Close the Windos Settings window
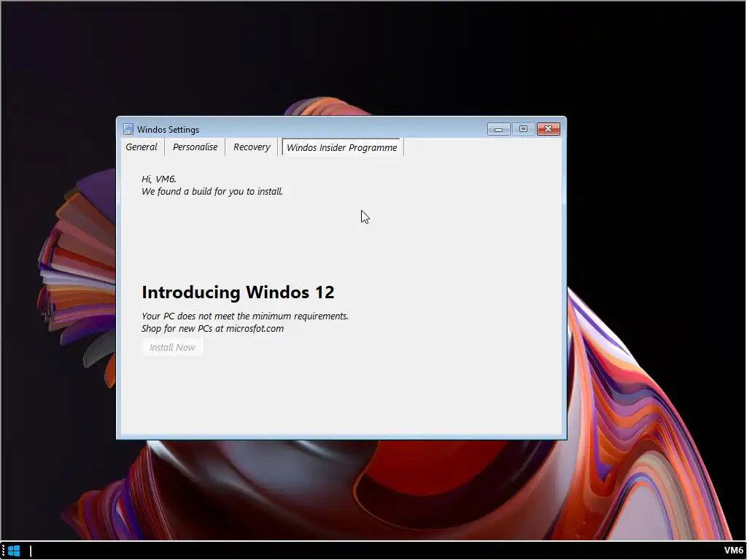Image resolution: width=747 pixels, height=560 pixels. coord(549,129)
